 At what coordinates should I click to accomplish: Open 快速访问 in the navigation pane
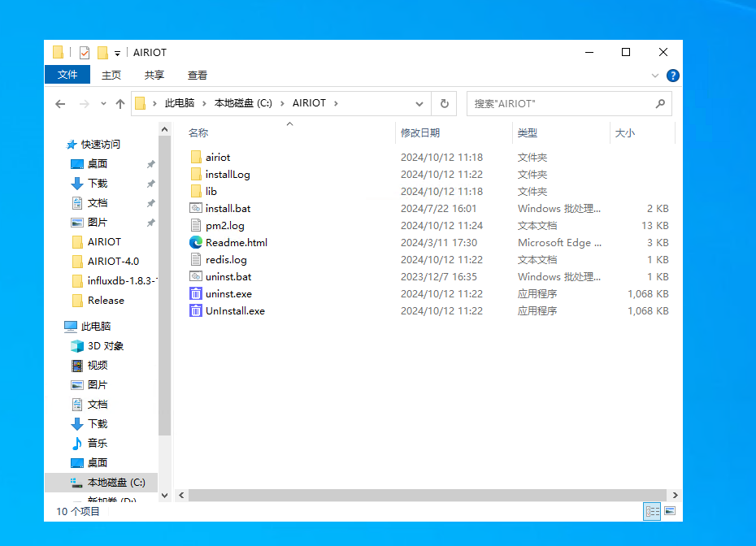click(x=100, y=144)
